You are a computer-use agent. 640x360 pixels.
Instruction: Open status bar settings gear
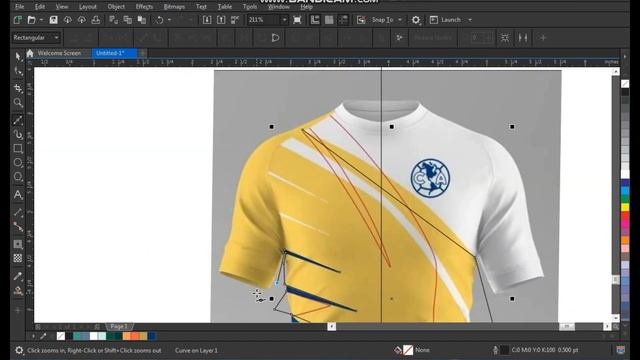(x=19, y=350)
